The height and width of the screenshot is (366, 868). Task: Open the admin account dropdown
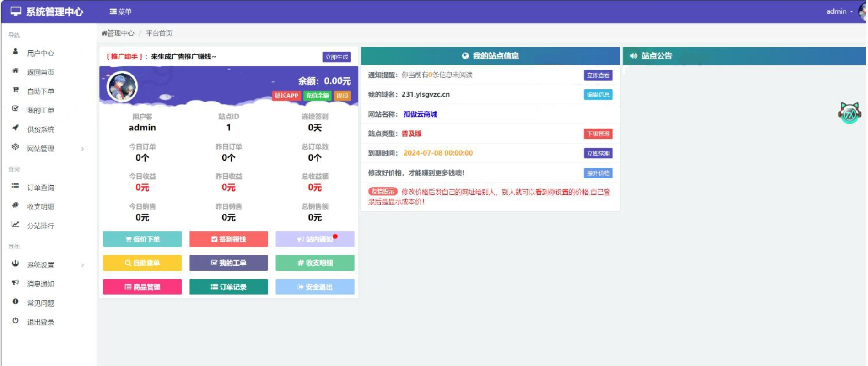click(x=839, y=11)
